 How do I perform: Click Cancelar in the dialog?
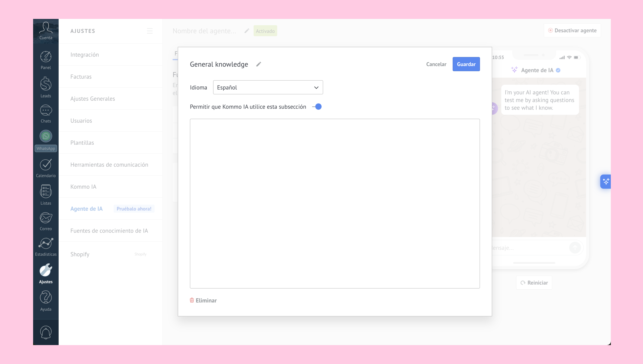(436, 64)
